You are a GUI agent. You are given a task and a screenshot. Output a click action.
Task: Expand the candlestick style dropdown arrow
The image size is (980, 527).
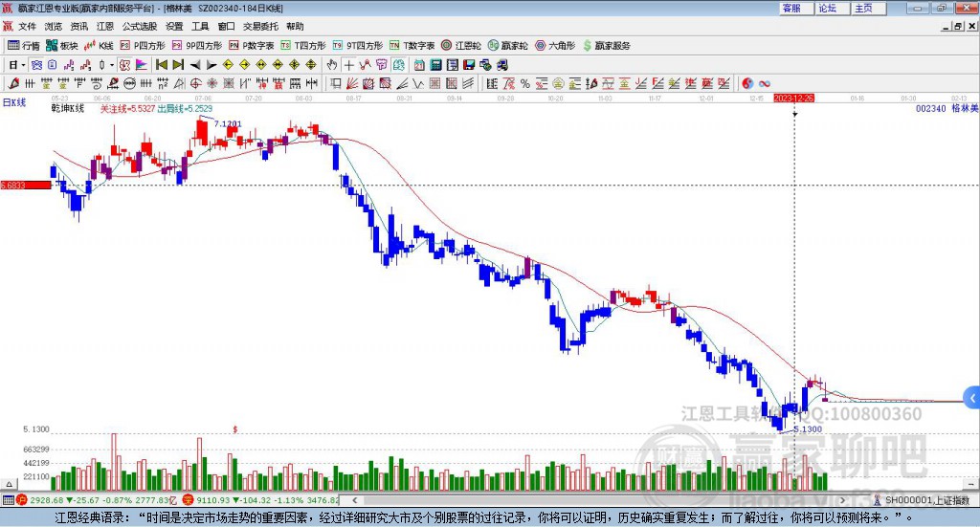112,65
